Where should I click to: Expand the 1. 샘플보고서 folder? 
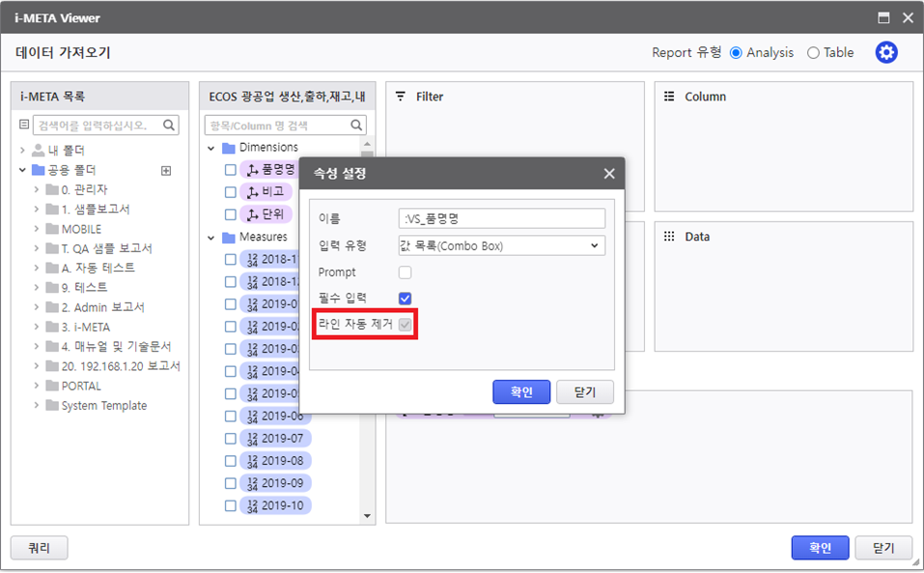click(x=37, y=209)
